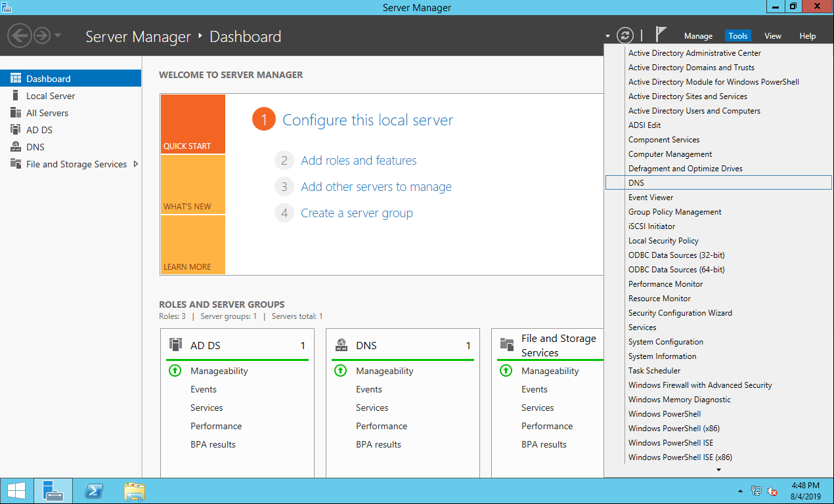This screenshot has width=834, height=504.
Task: Select the WHAT'S NEW tile
Action: click(x=192, y=184)
